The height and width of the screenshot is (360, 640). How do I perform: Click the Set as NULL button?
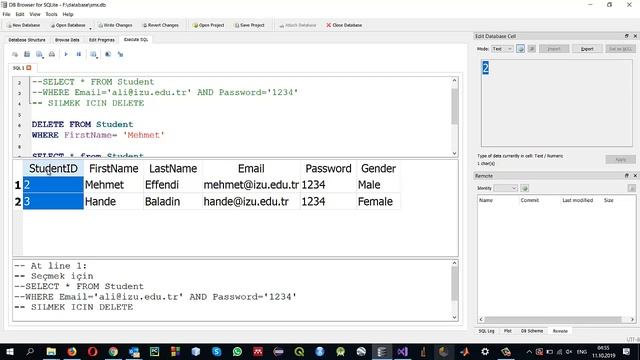(620, 49)
